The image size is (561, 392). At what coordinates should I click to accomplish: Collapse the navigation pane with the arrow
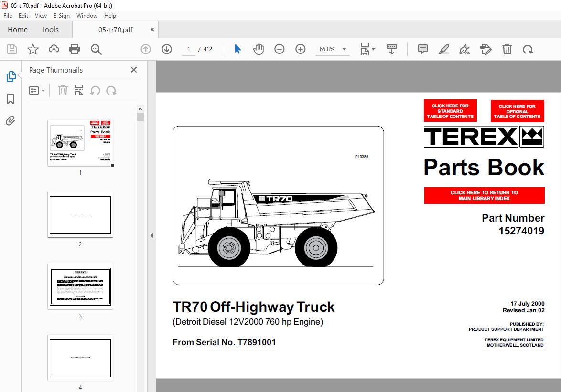[x=152, y=235]
